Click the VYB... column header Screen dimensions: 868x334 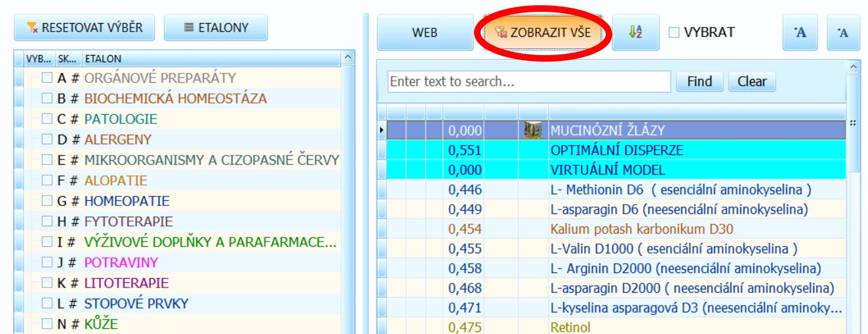[39, 58]
